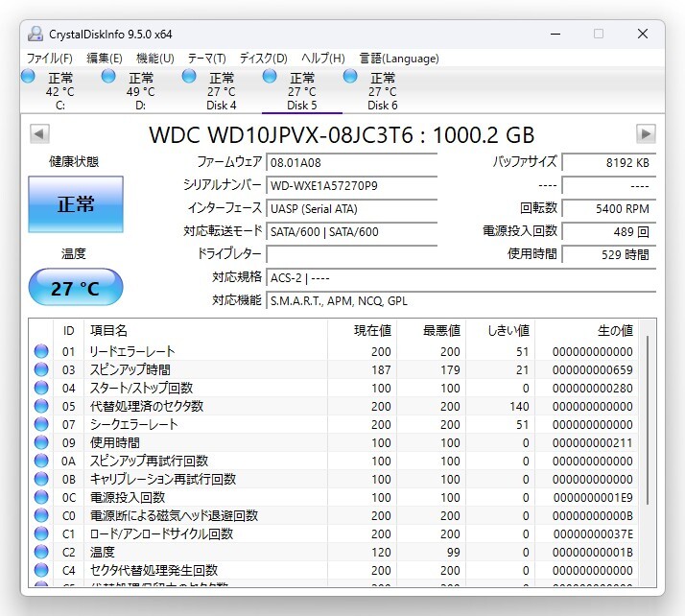The width and height of the screenshot is (685, 616).
Task: Select the Disk 5 tab
Action: click(x=302, y=91)
